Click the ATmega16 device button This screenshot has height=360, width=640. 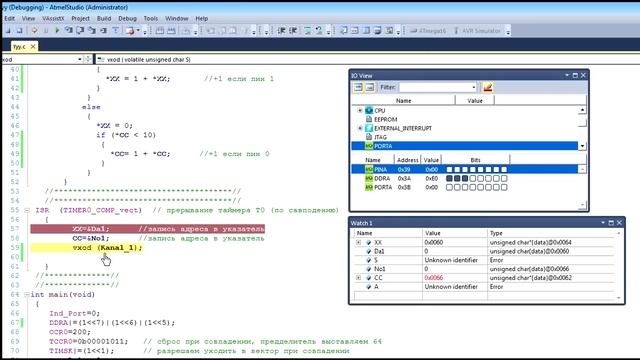click(x=428, y=31)
